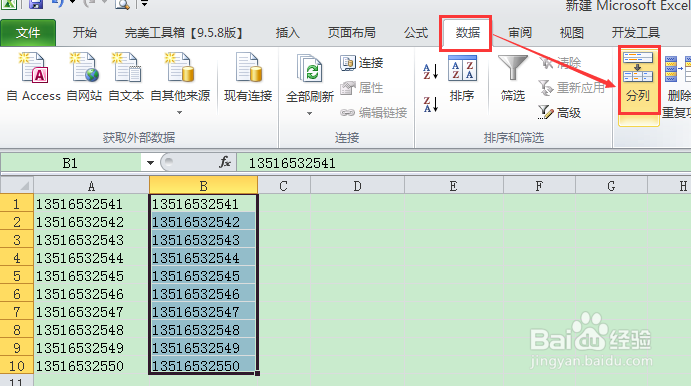Click the fx insert function button

click(x=225, y=163)
